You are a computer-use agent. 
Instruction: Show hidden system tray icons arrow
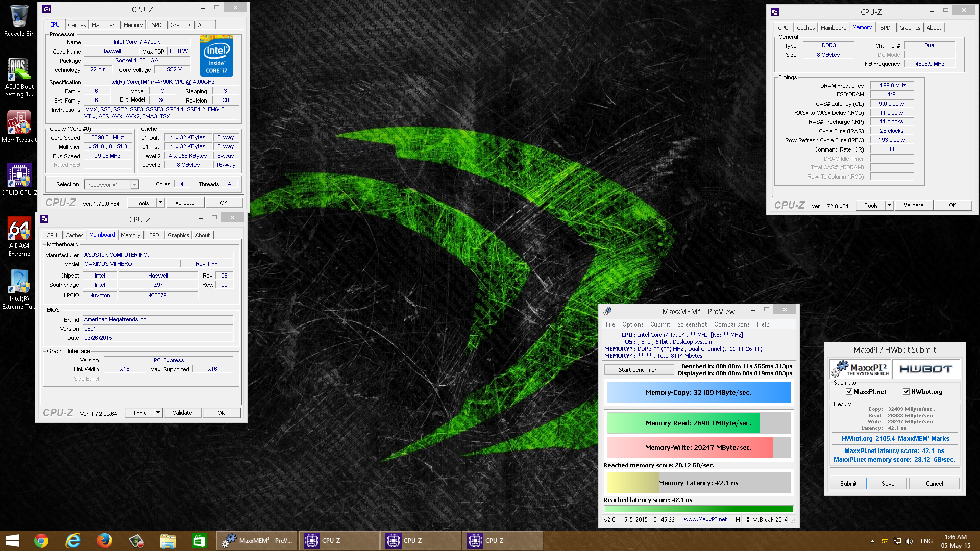pos(872,541)
